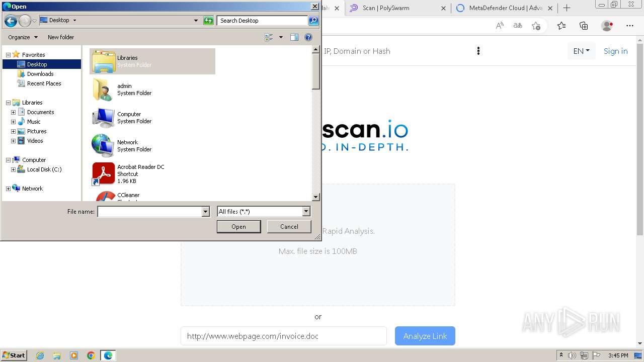Viewport: 644px width, 362px height.
Task: Open the EN language dropdown
Action: tap(582, 51)
